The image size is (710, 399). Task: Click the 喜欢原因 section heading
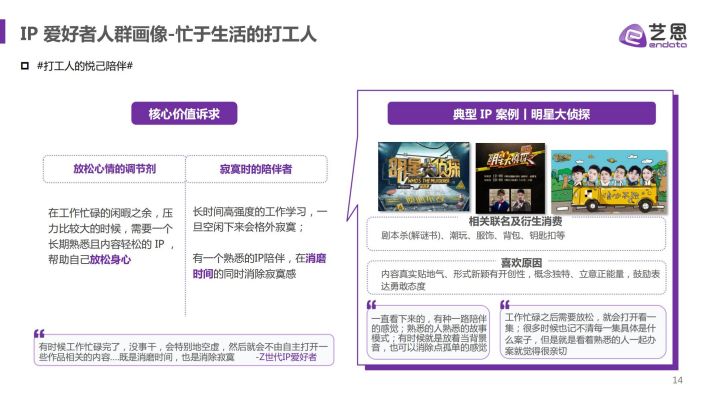point(521,263)
